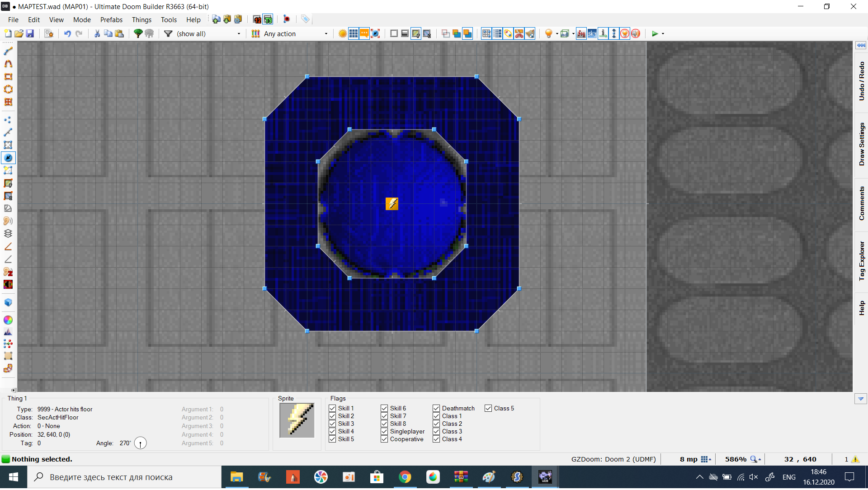
Task: Click the thing sprite preview thumbnail
Action: coord(297,420)
